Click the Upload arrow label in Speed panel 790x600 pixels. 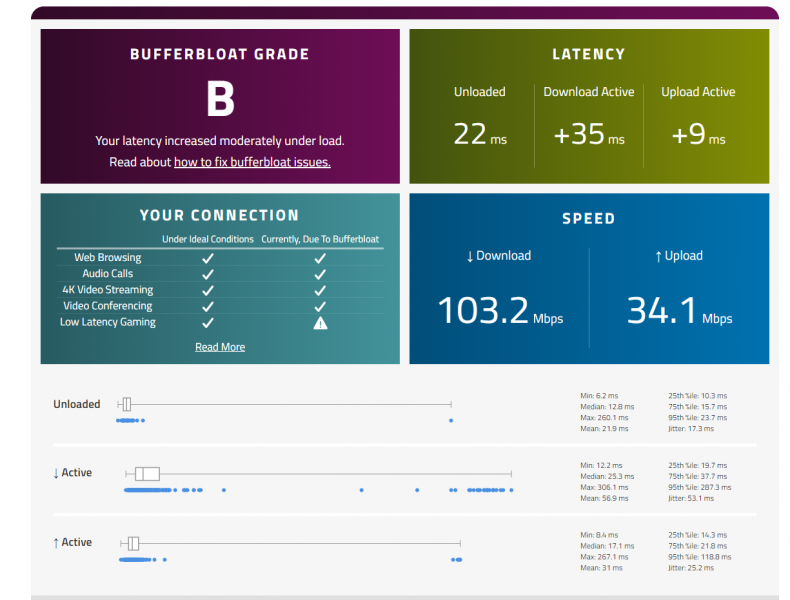pyautogui.click(x=679, y=256)
